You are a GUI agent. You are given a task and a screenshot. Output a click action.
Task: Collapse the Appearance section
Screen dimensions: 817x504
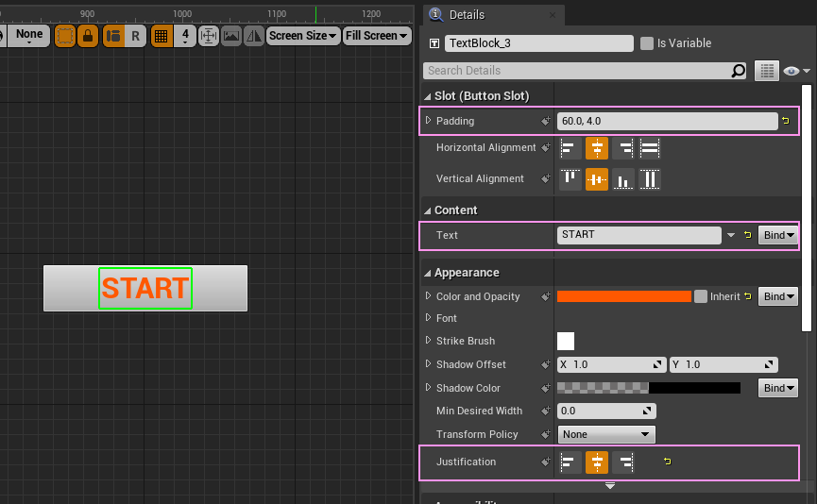pos(428,273)
